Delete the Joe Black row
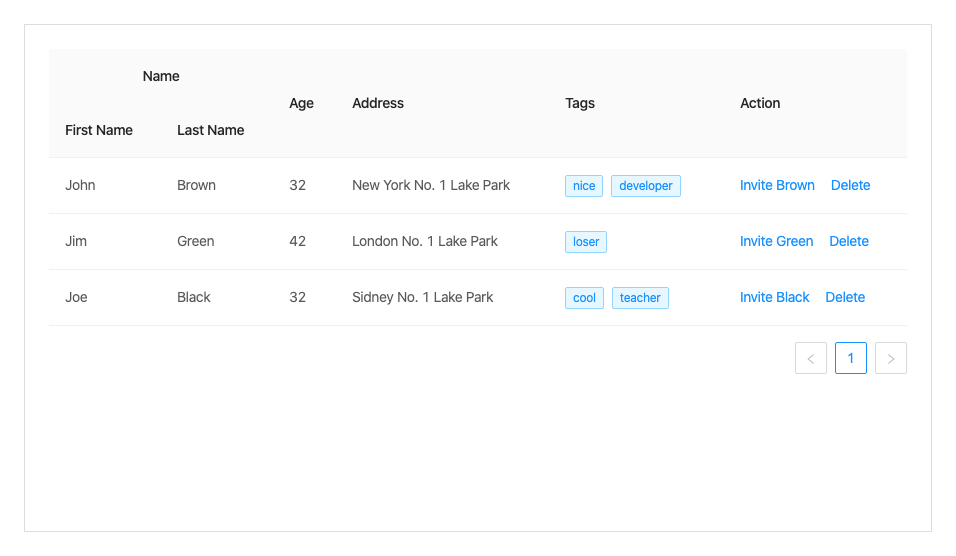This screenshot has width=956, height=556. [845, 297]
